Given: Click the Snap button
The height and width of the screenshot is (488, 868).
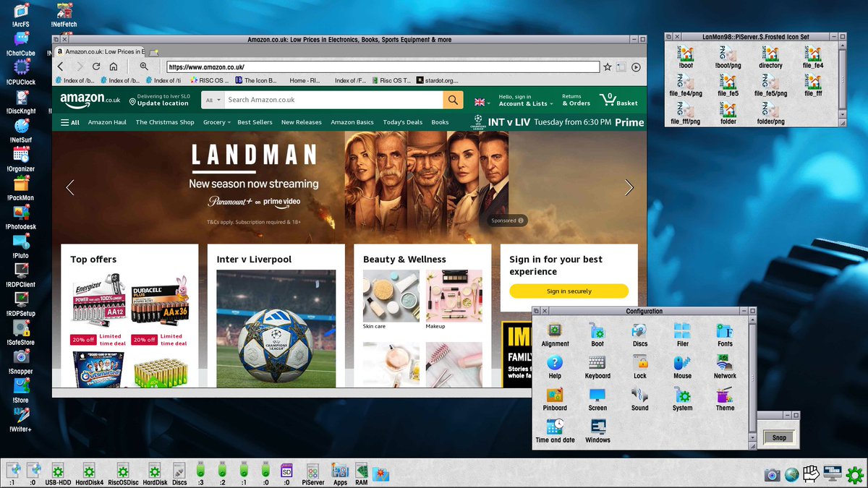Looking at the screenshot, I should (779, 437).
